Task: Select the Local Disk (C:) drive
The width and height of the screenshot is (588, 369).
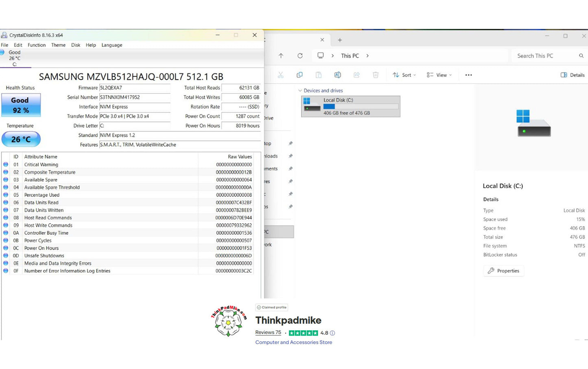Action: tap(350, 106)
